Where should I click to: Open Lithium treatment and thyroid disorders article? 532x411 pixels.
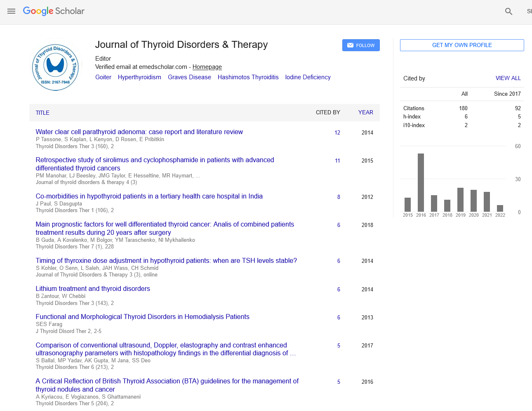[93, 289]
